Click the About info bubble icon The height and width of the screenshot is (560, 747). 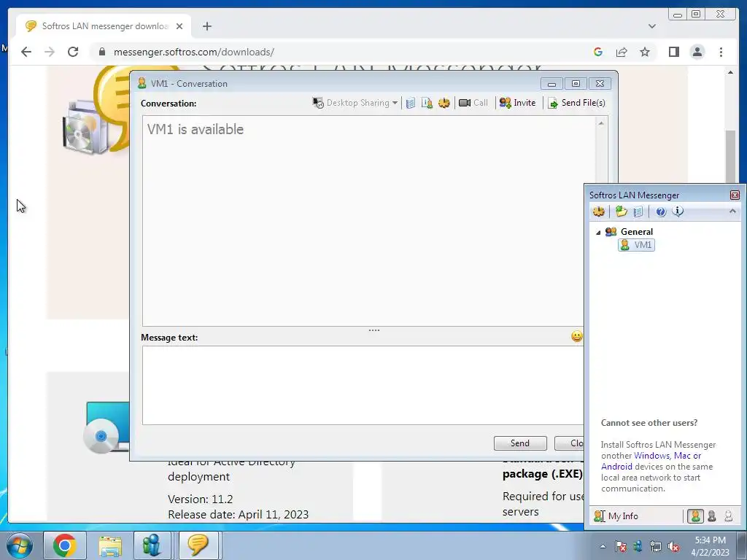678,211
